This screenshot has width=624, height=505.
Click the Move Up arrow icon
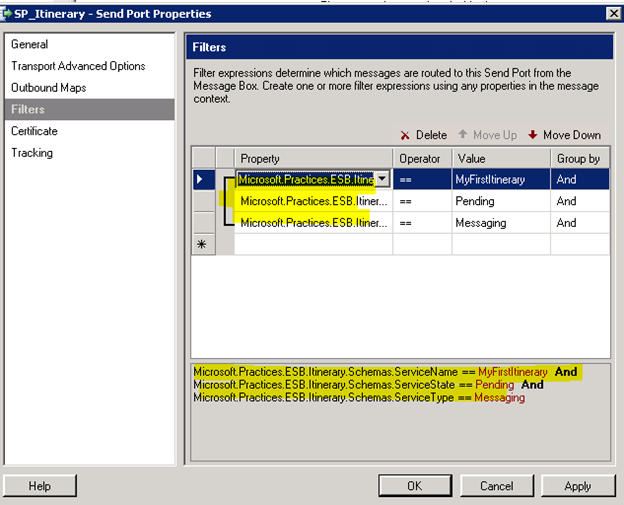462,134
